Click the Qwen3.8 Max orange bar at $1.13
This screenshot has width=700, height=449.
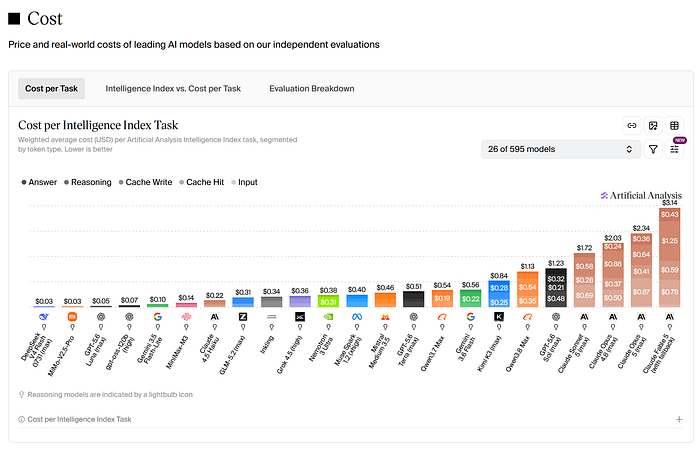(x=527, y=289)
